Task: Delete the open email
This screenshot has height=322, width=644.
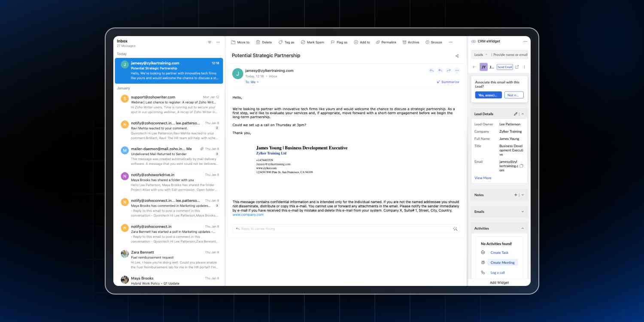Action: tap(264, 42)
